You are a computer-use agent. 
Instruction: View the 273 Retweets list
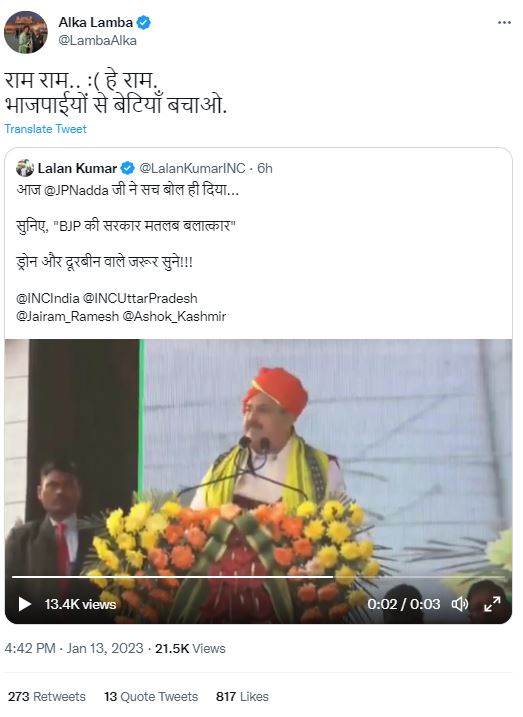(47, 696)
